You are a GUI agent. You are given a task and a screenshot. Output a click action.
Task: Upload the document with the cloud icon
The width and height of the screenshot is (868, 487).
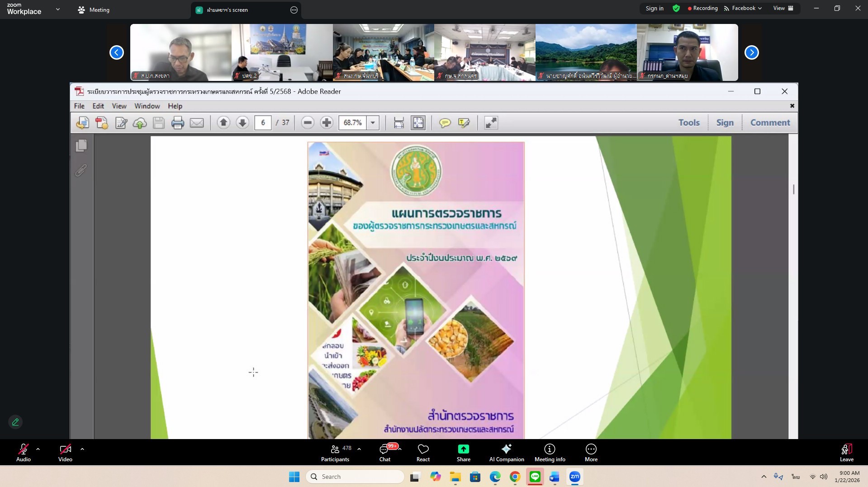point(139,123)
